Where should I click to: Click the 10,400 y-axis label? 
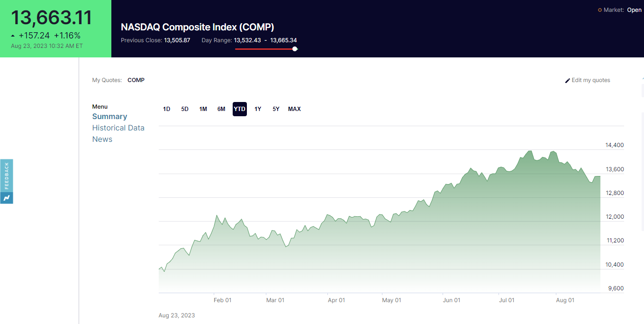[x=615, y=265]
